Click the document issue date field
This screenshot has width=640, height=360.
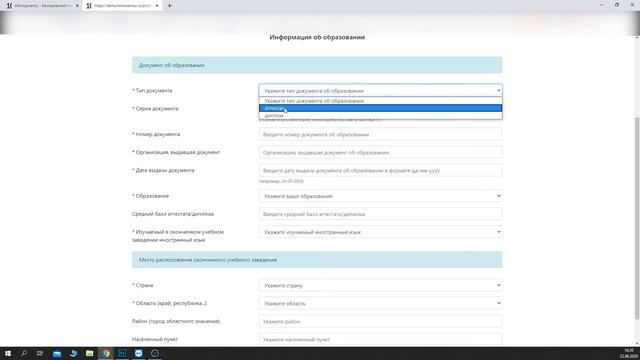tap(380, 170)
